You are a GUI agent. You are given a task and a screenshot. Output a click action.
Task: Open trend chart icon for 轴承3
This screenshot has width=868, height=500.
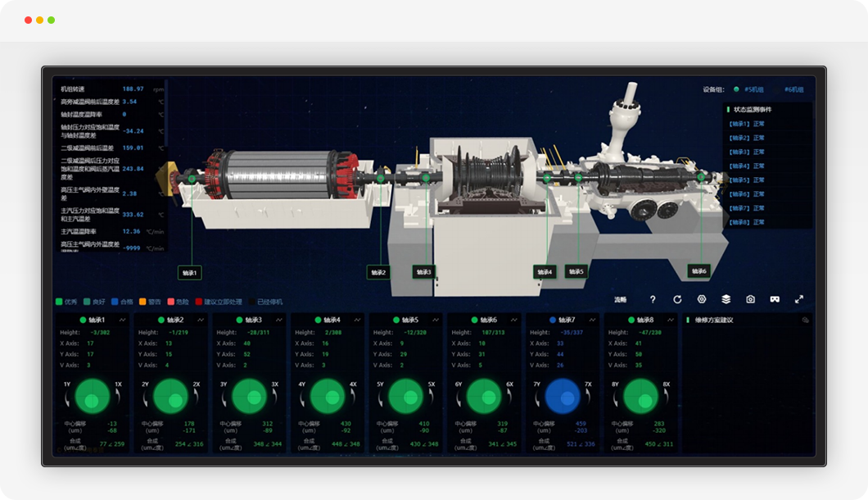[279, 320]
